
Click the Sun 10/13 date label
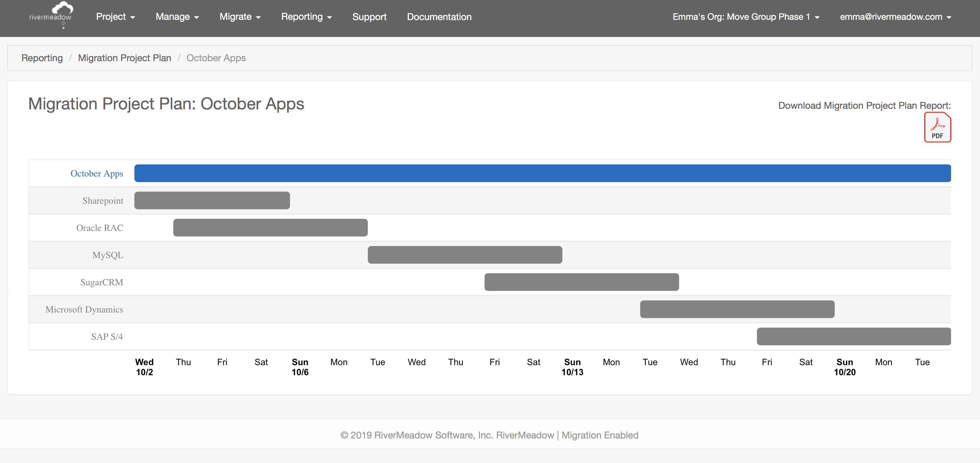pos(572,367)
